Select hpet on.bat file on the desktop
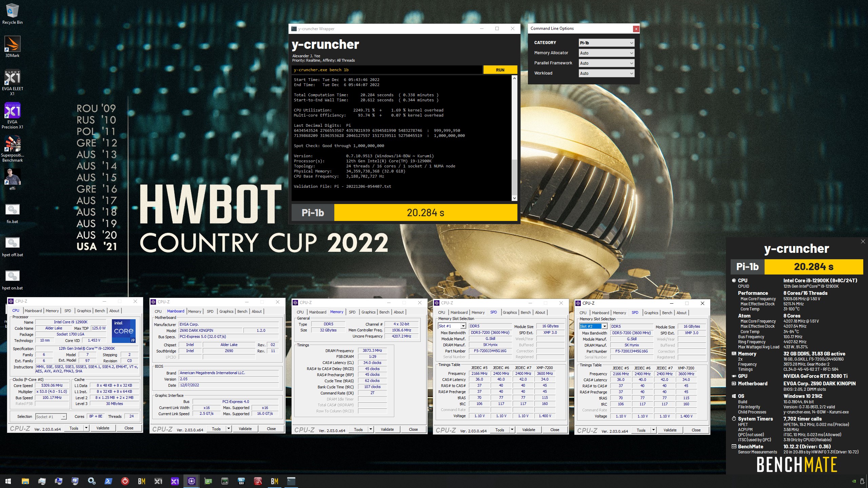The height and width of the screenshot is (488, 868). pos(13,280)
